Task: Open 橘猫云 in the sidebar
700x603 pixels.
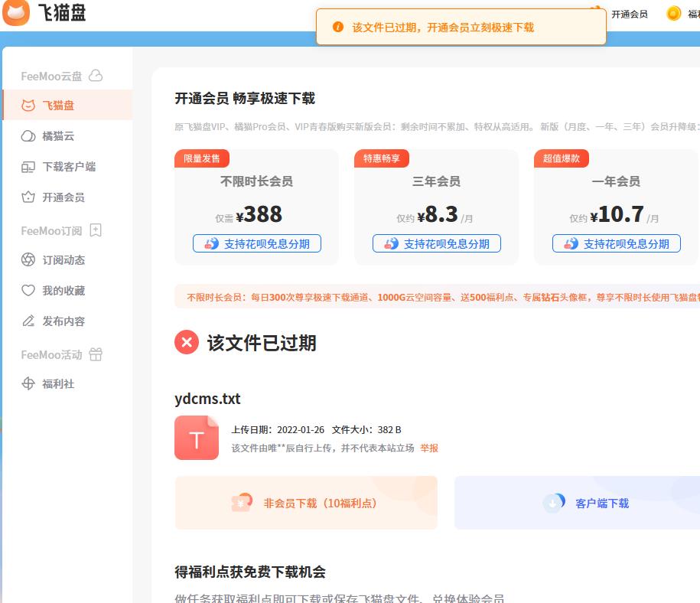Action: pos(58,136)
